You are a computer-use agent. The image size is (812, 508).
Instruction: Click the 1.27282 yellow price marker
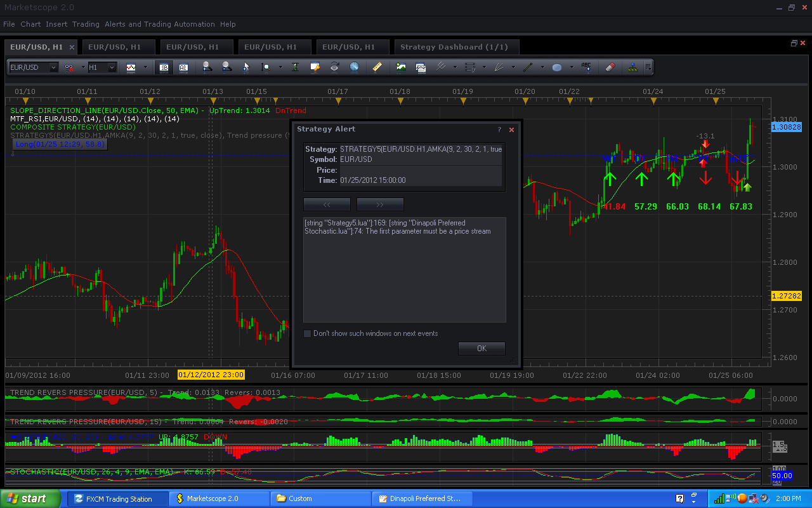[787, 296]
